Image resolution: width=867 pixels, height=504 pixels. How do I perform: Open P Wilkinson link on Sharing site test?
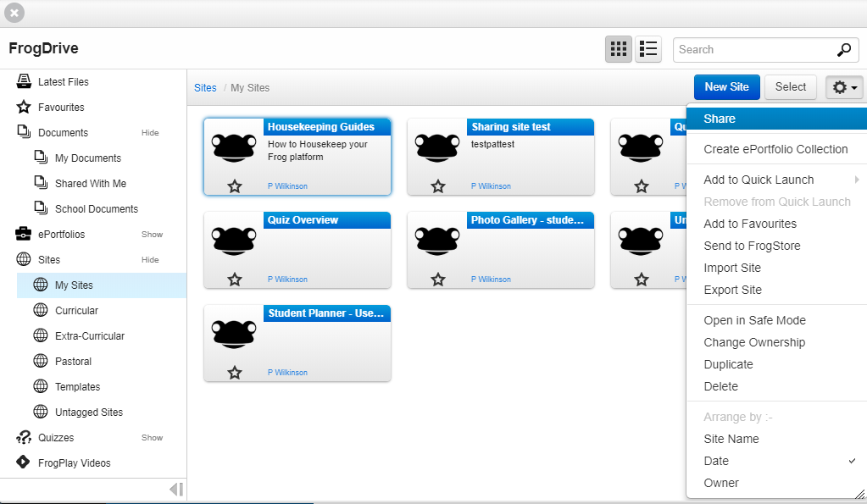pos(491,186)
